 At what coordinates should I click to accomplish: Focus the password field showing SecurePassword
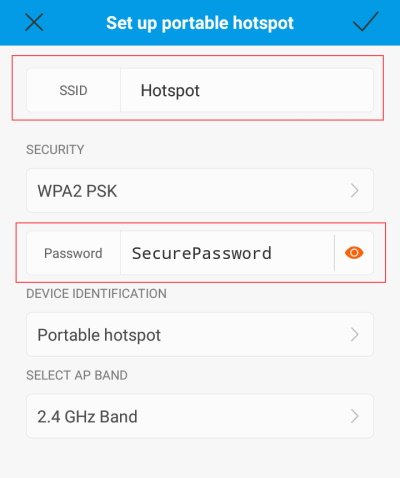coord(227,253)
